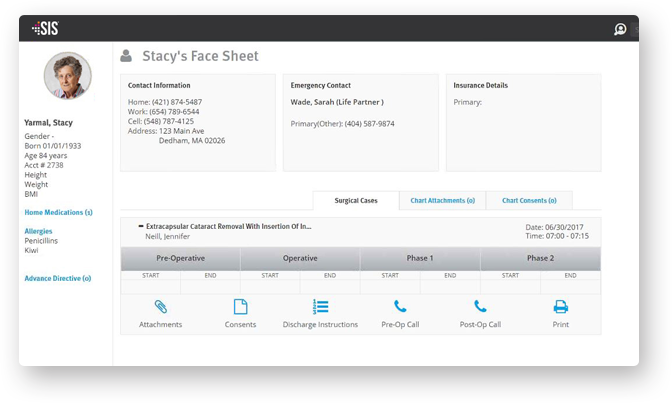This screenshot has height=403, width=672.
Task: Click Stacy Yarmal's patient photo
Action: 68,76
